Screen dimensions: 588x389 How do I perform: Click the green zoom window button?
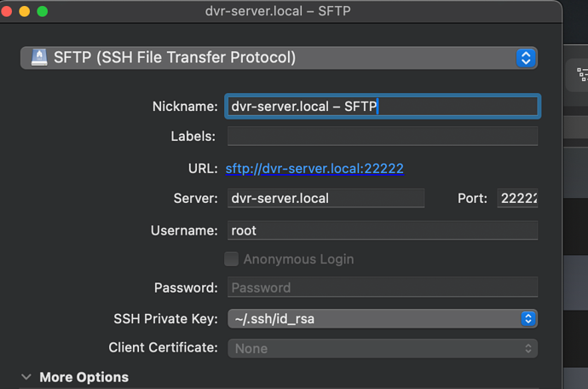point(42,12)
